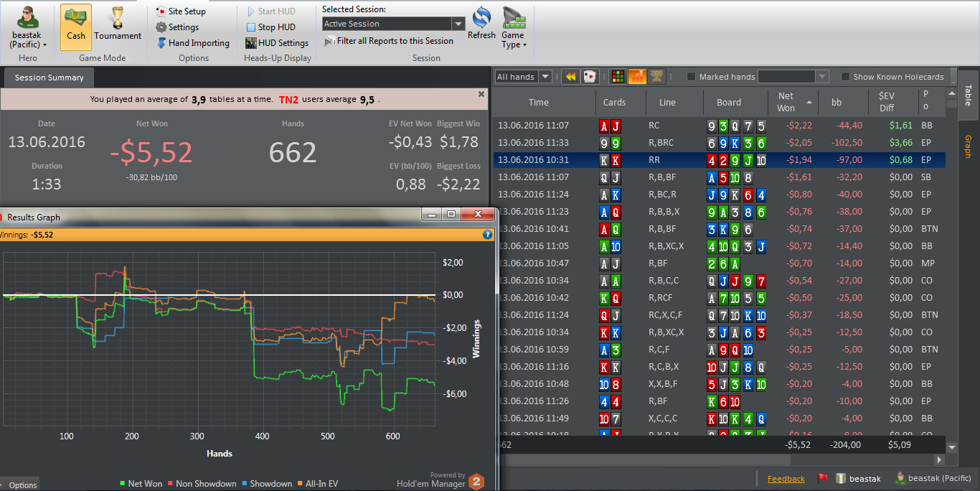Click the colored grid view icon
The image size is (980, 491).
coord(617,77)
